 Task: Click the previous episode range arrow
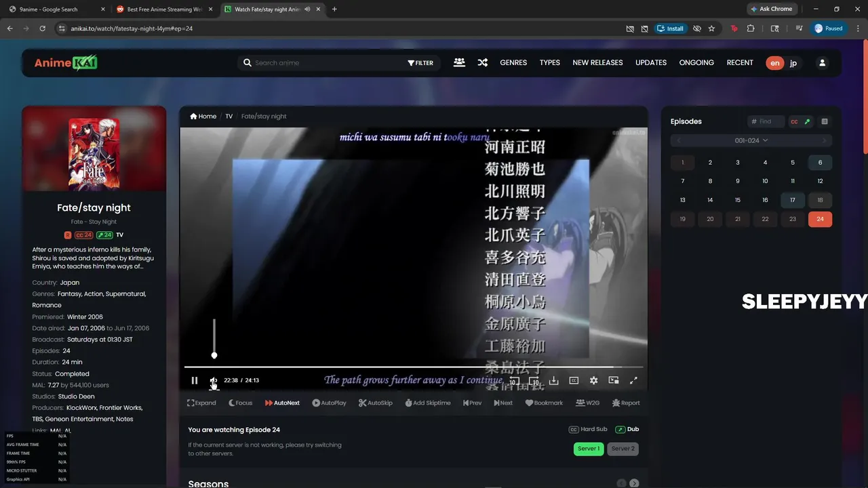pos(679,140)
